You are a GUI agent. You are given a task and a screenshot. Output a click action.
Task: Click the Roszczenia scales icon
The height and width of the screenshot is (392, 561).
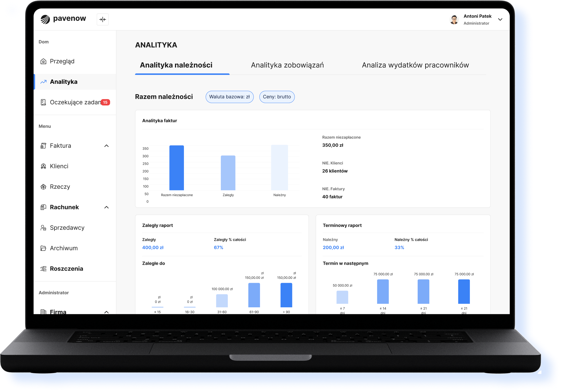(43, 269)
